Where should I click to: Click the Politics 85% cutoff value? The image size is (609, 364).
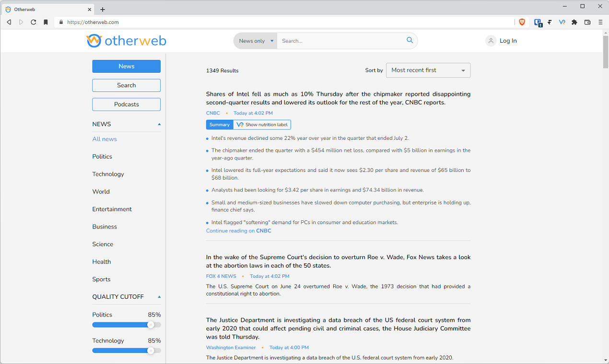[154, 315]
